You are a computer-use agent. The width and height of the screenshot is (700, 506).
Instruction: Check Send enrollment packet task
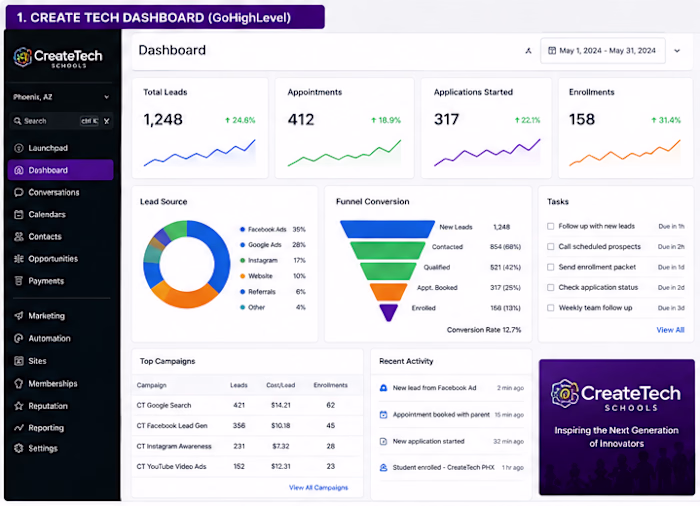tap(550, 267)
